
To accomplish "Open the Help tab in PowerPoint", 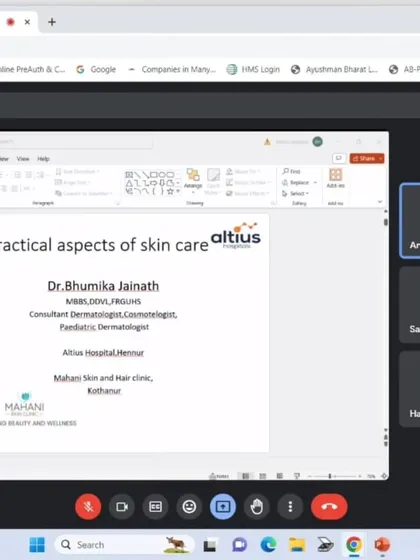I will click(x=43, y=159).
